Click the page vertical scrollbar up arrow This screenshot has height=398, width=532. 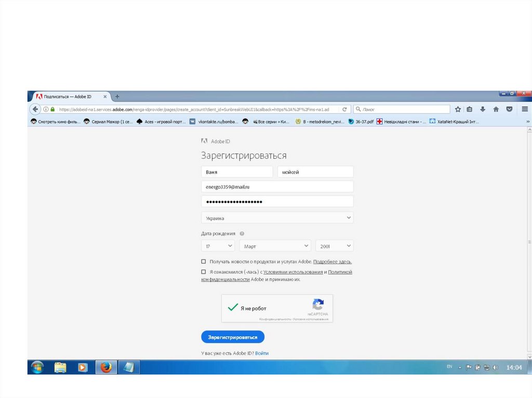529,130
